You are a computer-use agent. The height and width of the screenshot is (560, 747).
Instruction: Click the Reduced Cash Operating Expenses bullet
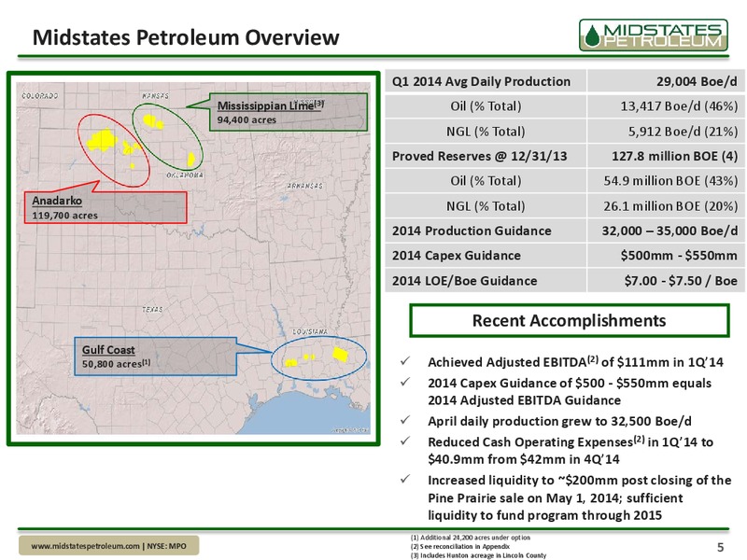click(x=571, y=451)
